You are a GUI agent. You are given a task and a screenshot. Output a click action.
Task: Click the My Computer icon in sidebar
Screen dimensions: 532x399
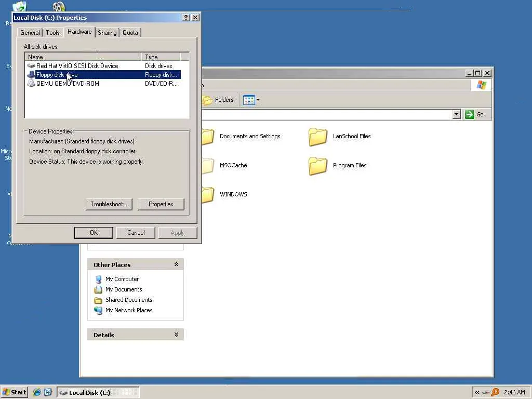point(98,279)
